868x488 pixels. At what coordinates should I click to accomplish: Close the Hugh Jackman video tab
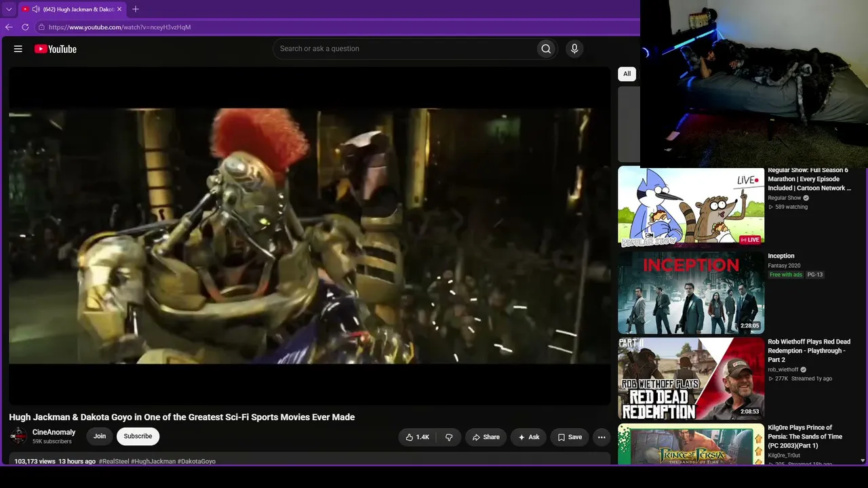(119, 9)
